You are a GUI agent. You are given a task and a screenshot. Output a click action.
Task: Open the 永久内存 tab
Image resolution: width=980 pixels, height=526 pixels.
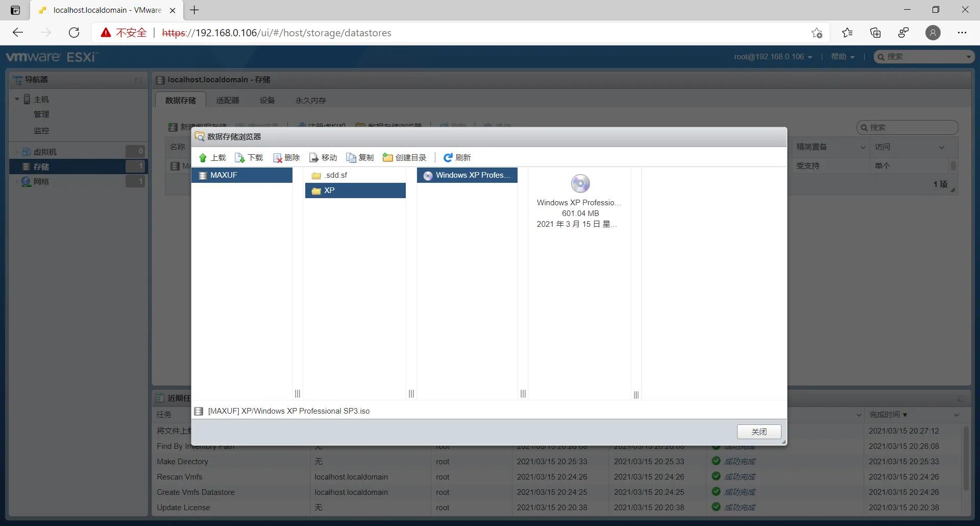pos(310,100)
